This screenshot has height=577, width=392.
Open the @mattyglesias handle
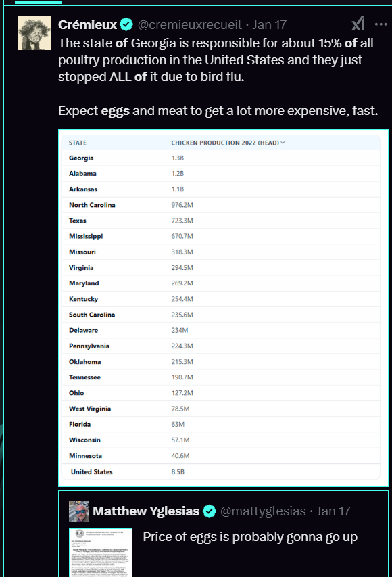tap(263, 511)
